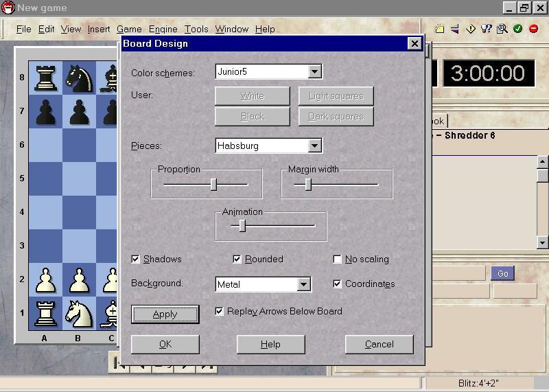Click the red stop circle toolbar icon
549x392 pixels.
[533, 29]
